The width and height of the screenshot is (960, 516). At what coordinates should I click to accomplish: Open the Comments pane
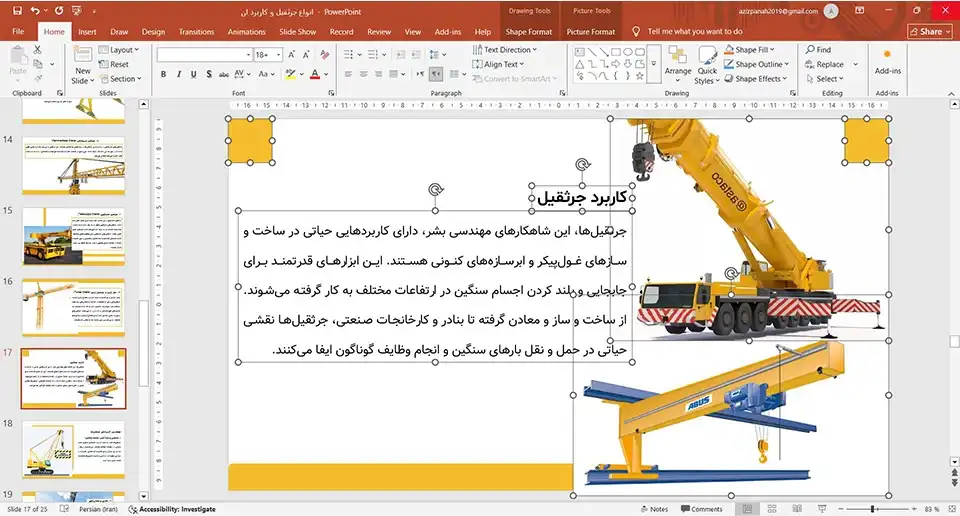coord(702,509)
